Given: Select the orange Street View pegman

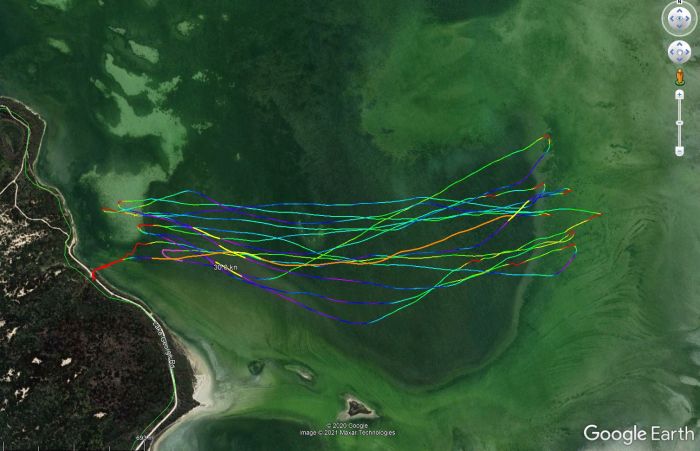Looking at the screenshot, I should [x=679, y=76].
